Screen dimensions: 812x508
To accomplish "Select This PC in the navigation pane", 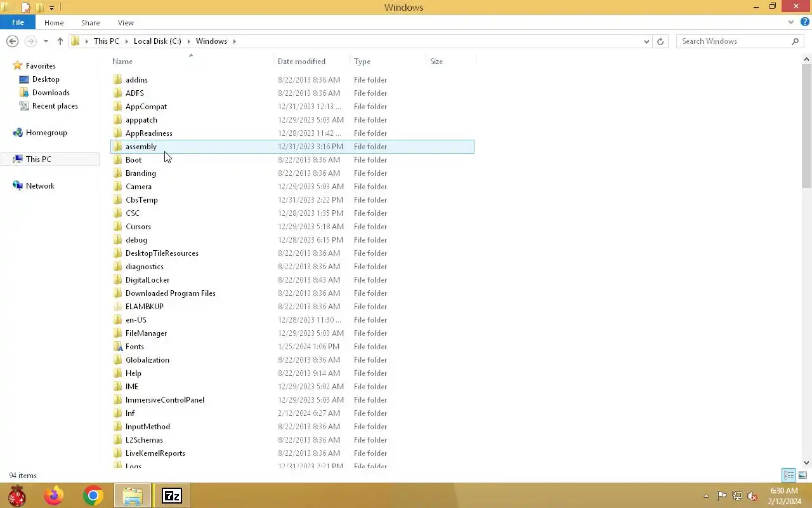I will click(39, 159).
